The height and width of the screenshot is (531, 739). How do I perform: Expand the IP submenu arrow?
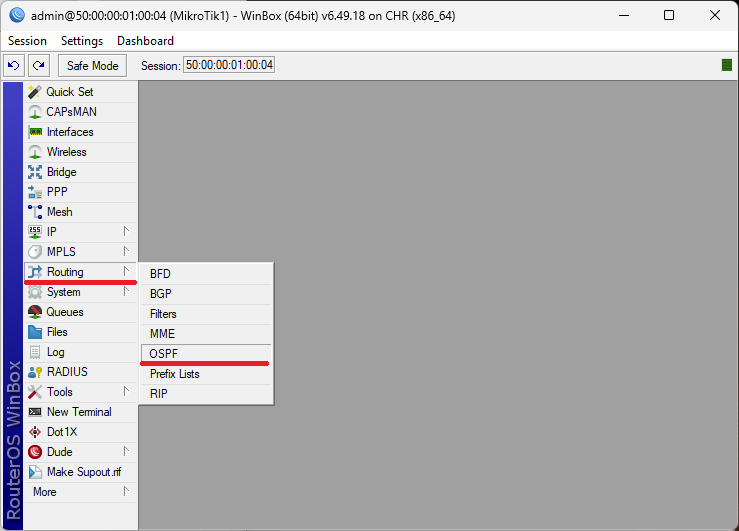pos(126,232)
